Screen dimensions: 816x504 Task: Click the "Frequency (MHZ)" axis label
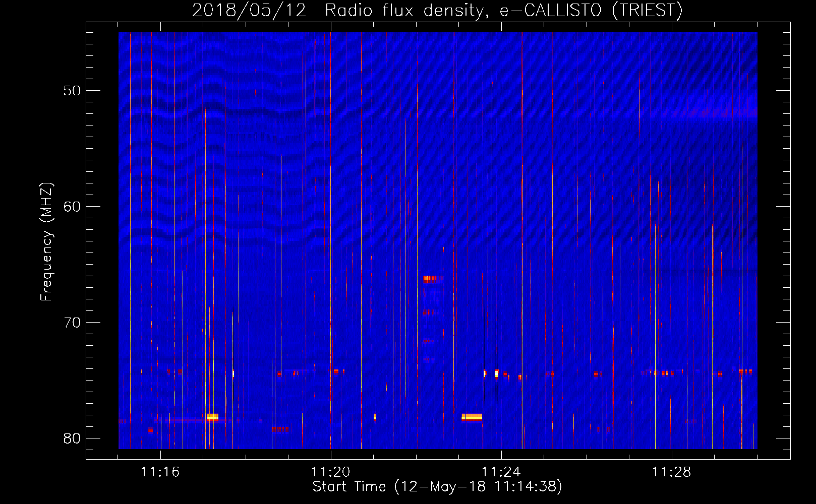46,242
